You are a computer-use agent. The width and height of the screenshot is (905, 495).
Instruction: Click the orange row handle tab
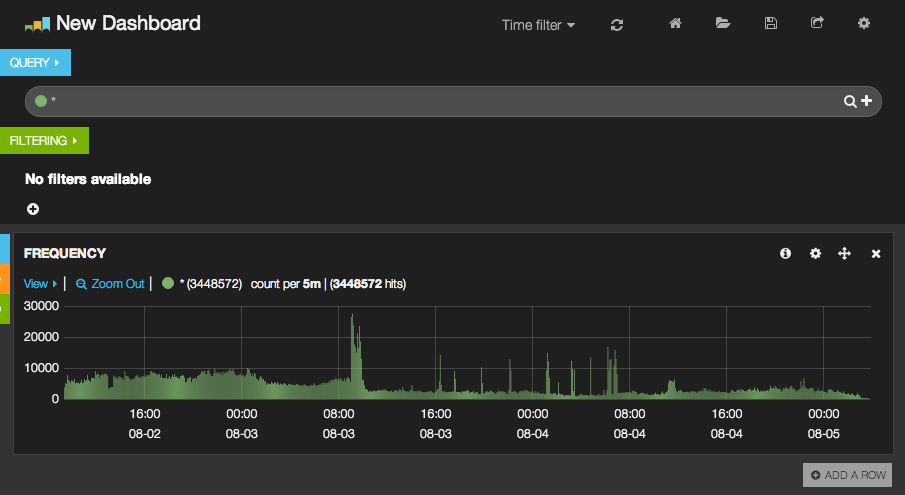point(5,279)
